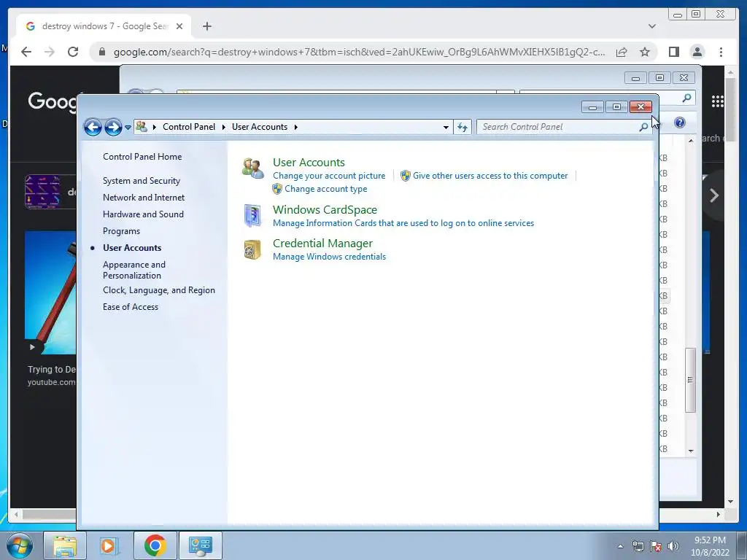Open Chrome three-dot menu

(721, 52)
